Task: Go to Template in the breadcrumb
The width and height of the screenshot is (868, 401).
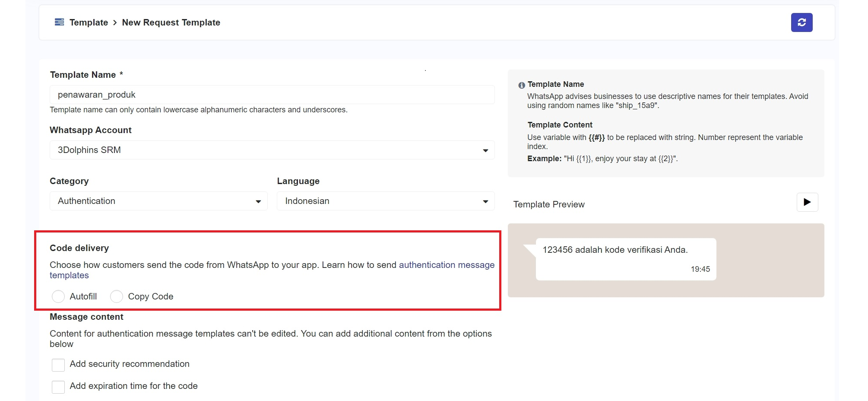Action: (89, 22)
